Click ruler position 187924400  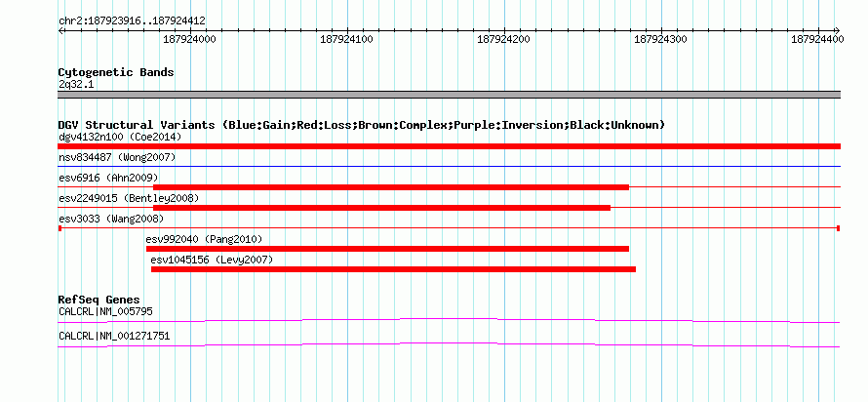(818, 39)
